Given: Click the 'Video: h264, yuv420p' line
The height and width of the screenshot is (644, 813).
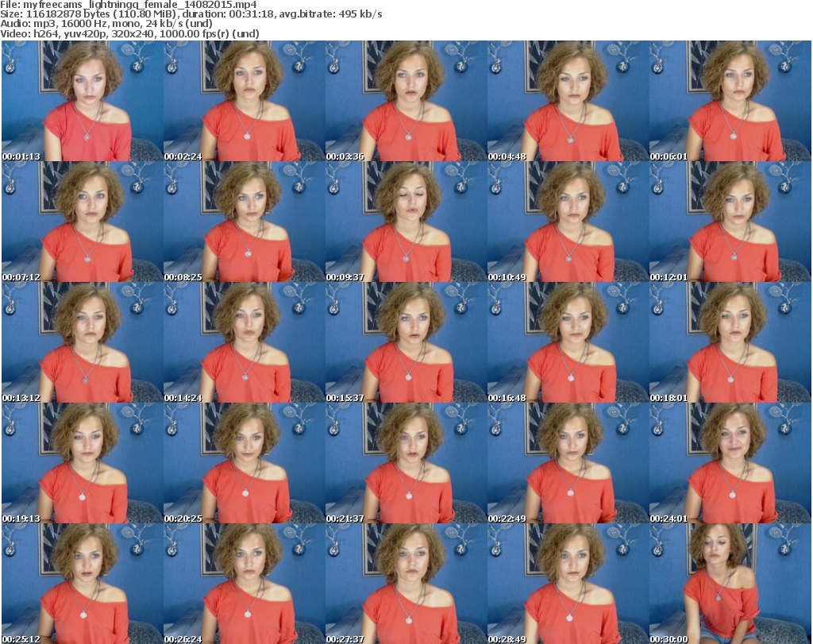Looking at the screenshot, I should click(129, 33).
